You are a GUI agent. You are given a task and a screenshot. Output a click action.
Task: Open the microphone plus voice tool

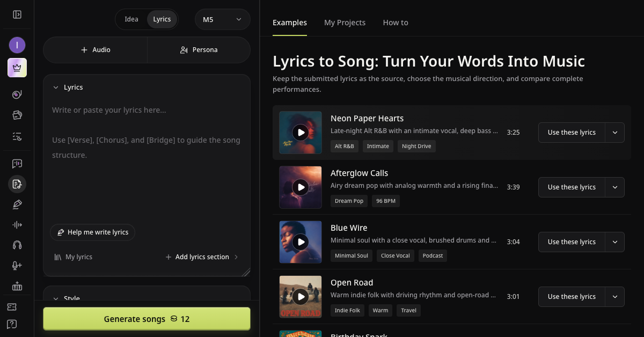17,266
